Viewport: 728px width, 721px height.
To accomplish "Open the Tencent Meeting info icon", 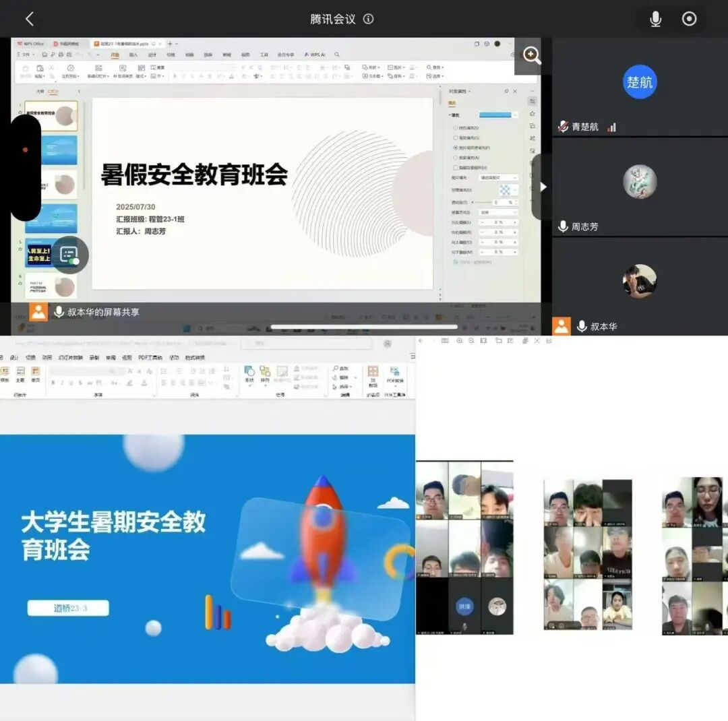I will click(368, 19).
